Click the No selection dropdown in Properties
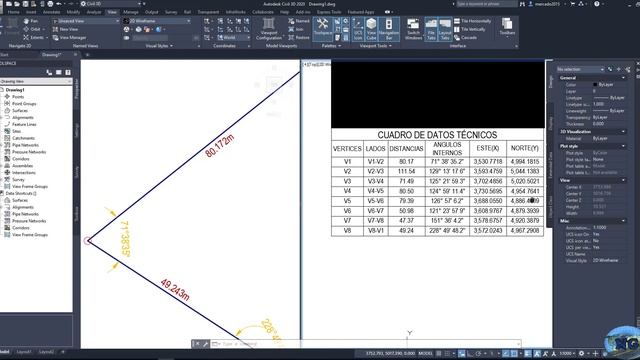 tap(580, 69)
